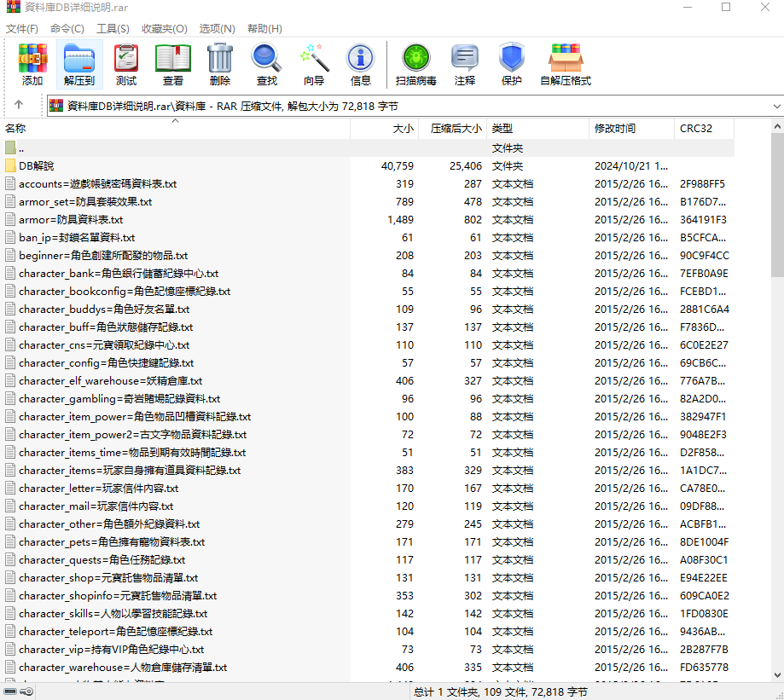Click the WinRAR icon in address bar
This screenshot has width=784, height=700.
[56, 106]
